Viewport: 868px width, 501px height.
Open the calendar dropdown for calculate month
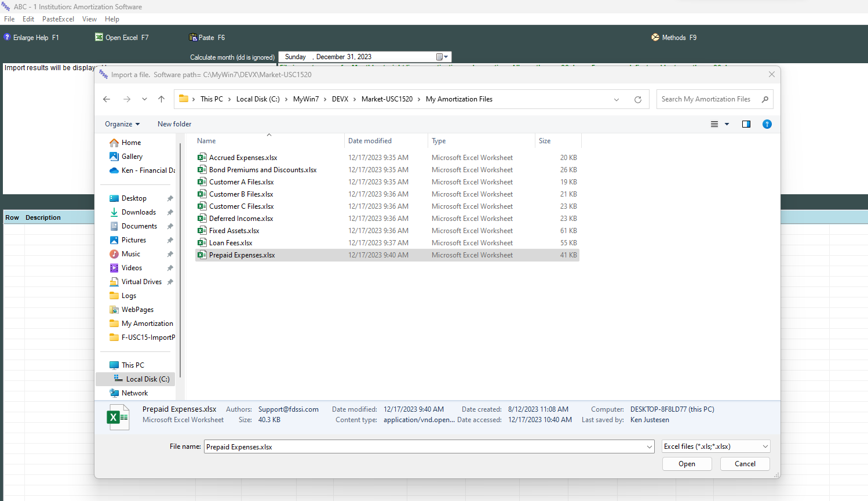(442, 57)
